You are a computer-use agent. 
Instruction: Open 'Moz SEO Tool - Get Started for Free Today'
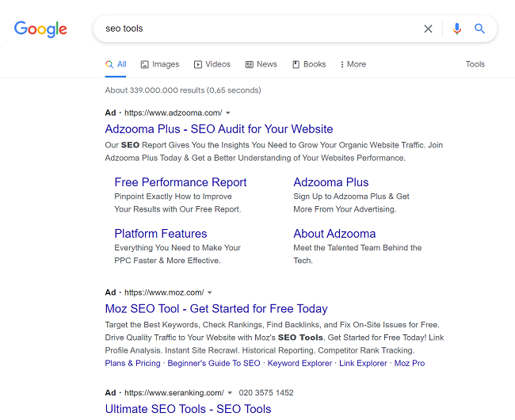(216, 309)
